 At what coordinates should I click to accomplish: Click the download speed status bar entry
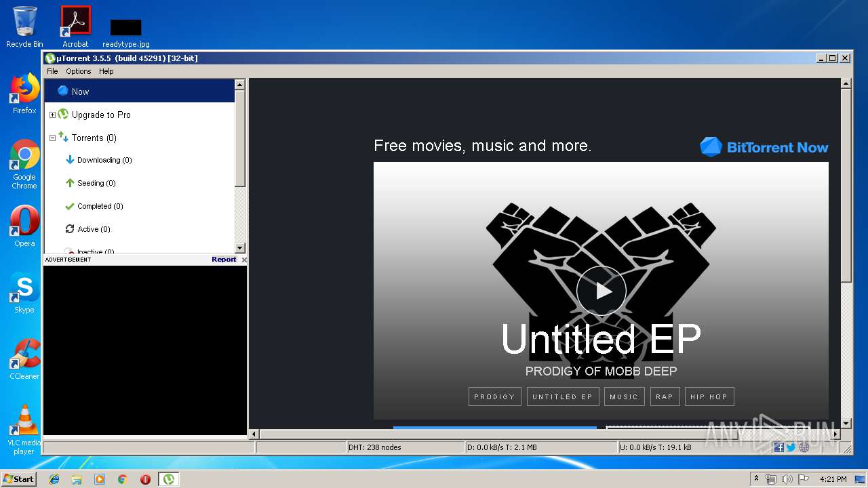tap(540, 447)
